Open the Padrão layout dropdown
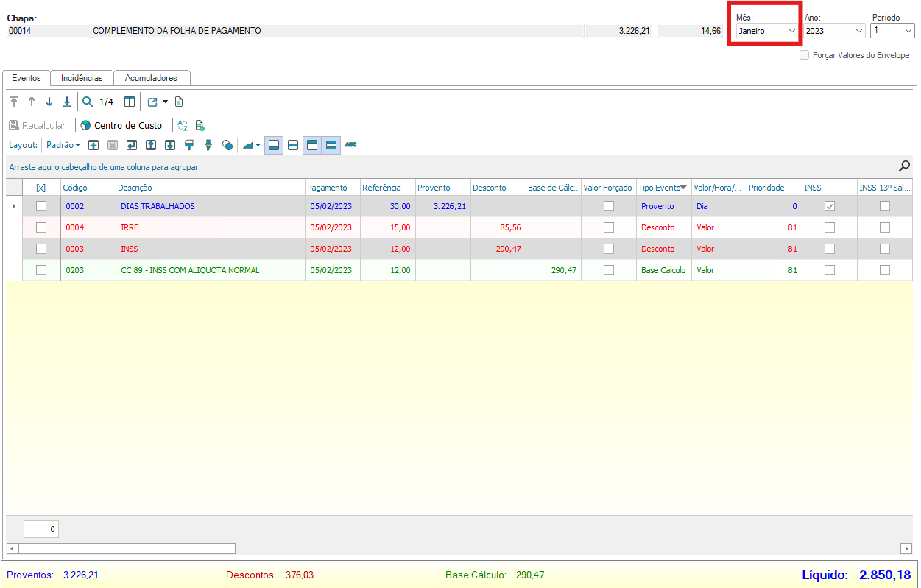 [63, 146]
